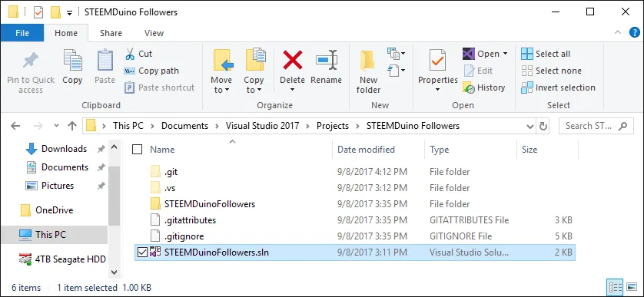Cut the selected file with scissors icon
644x297 pixels.
pos(130,54)
